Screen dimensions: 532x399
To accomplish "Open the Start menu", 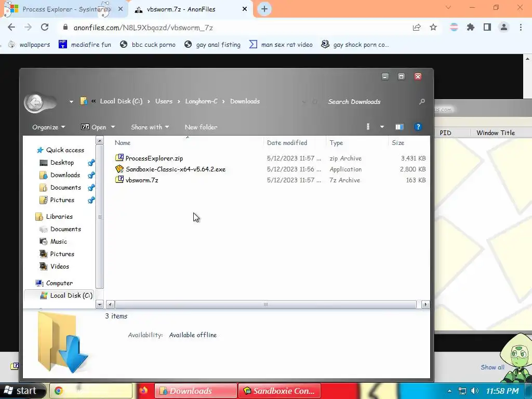I will click(23, 391).
